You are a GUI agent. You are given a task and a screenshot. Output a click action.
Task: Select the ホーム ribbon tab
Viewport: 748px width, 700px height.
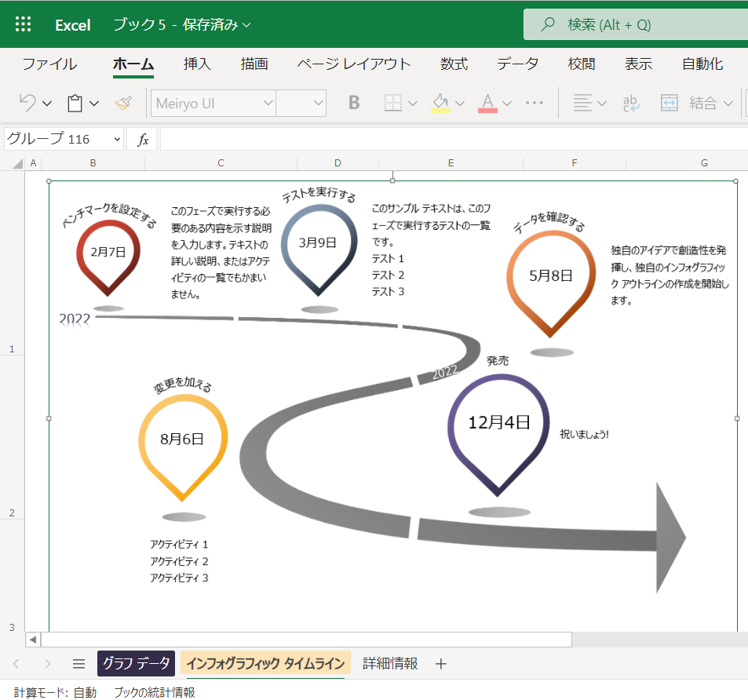(x=133, y=64)
